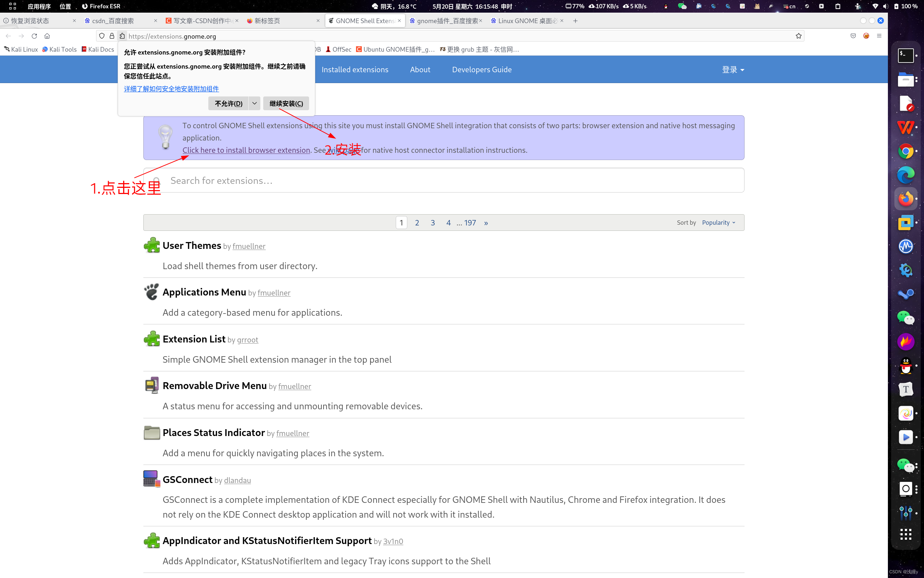Click the Pocket save icon
The image size is (924, 578).
click(853, 36)
